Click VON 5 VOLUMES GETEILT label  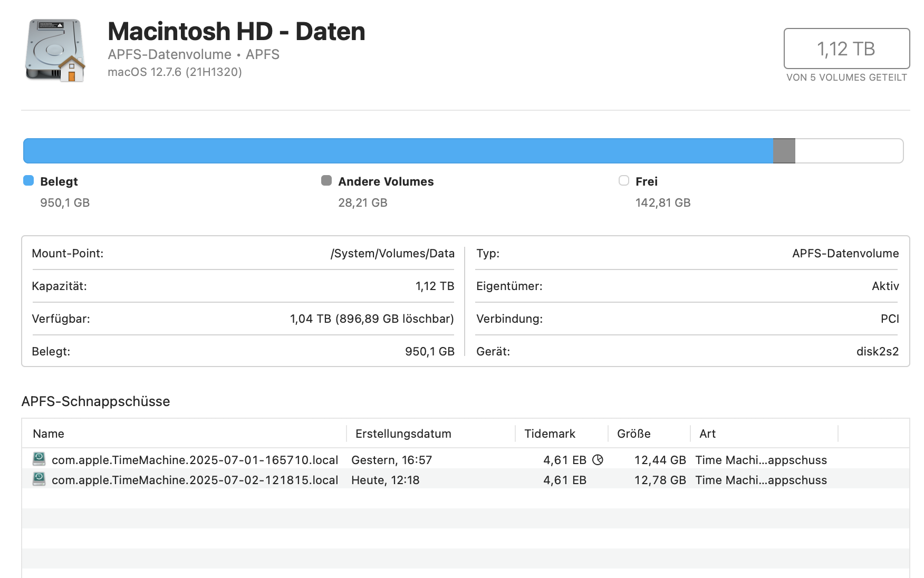click(846, 78)
